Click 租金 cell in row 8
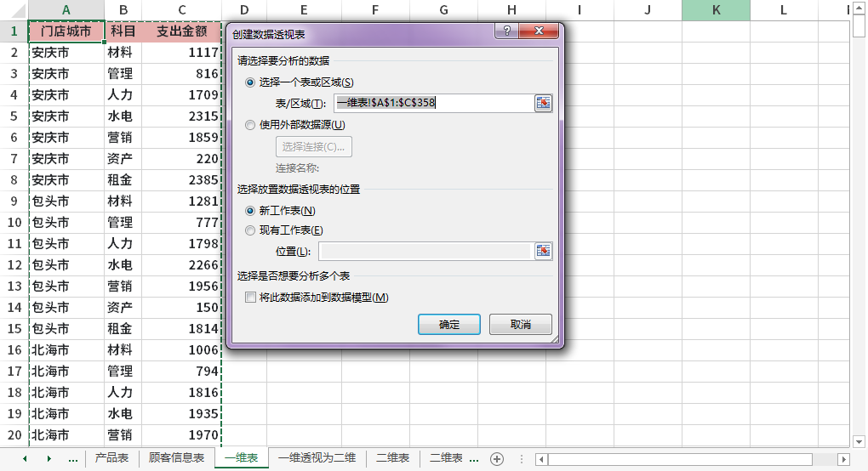The image size is (868, 471). point(123,179)
